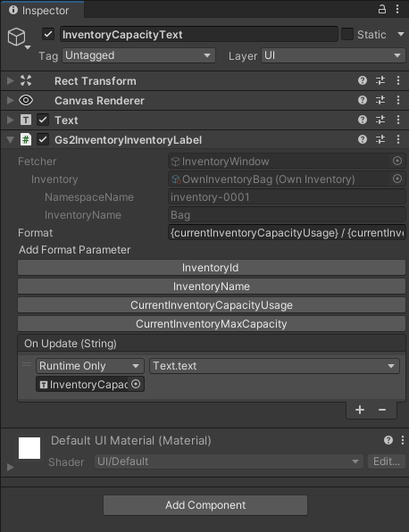Open the Text component's three-dot menu

tap(398, 120)
